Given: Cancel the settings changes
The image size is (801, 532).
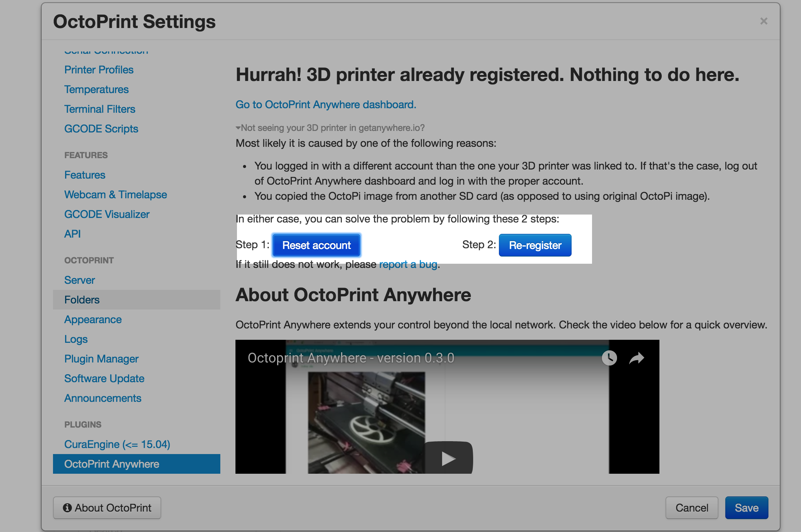Looking at the screenshot, I should tap(692, 508).
